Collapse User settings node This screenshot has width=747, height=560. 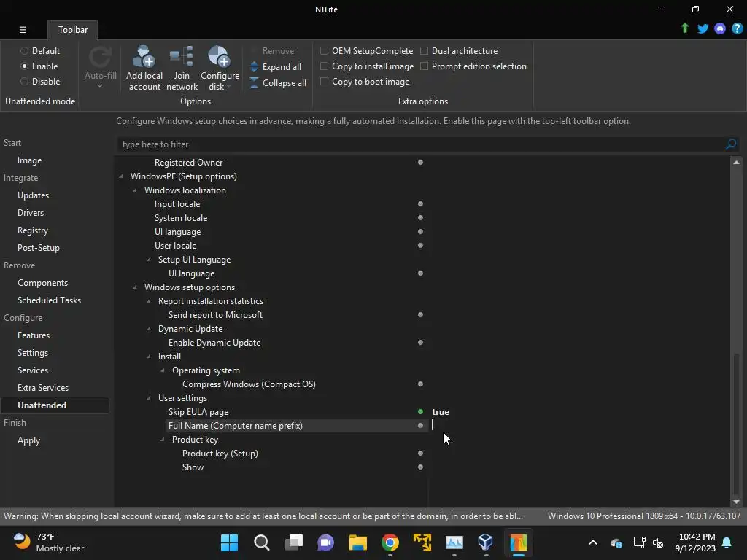click(149, 397)
